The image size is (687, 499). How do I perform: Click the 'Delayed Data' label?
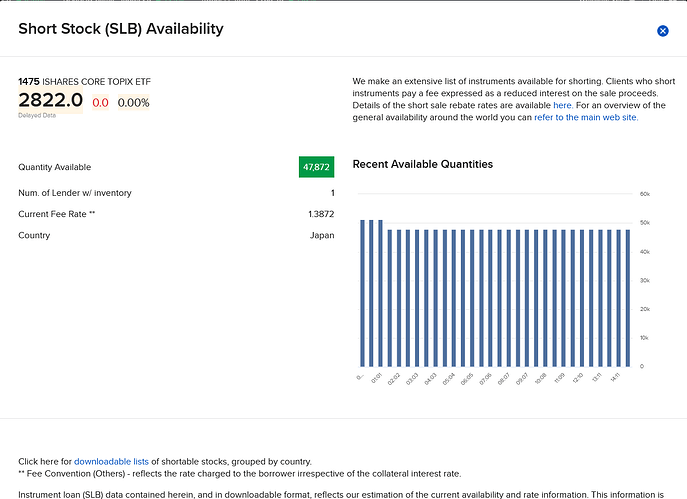tap(37, 115)
